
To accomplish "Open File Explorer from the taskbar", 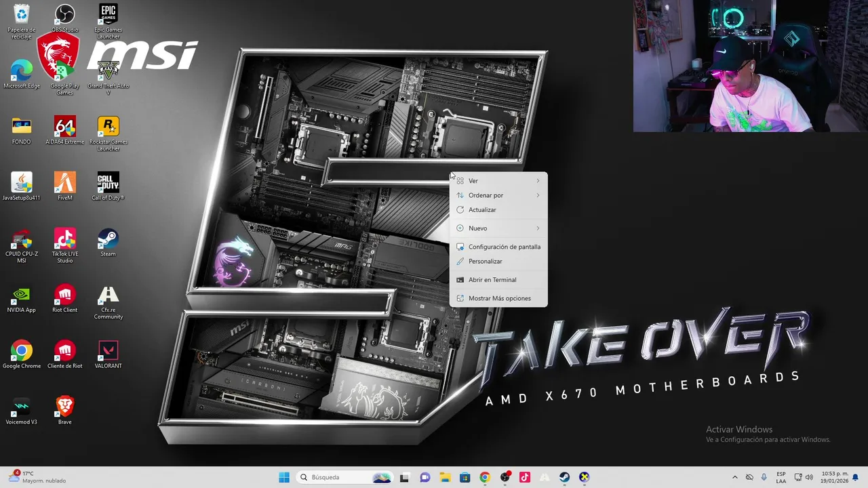I will coord(445,477).
